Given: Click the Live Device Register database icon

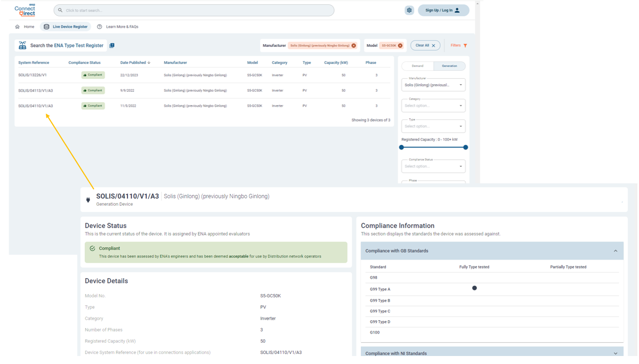Looking at the screenshot, I should click(46, 27).
